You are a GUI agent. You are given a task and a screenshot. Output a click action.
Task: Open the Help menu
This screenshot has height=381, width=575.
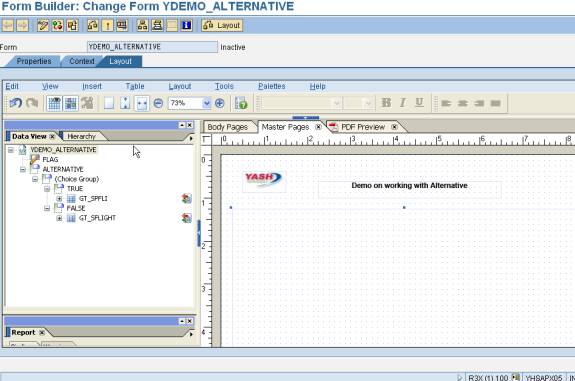tap(318, 87)
